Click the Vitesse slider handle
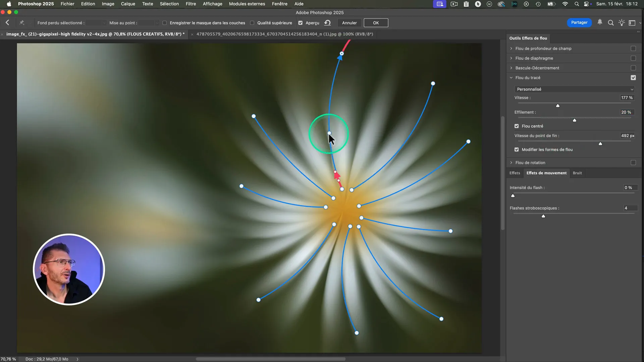 tap(558, 106)
